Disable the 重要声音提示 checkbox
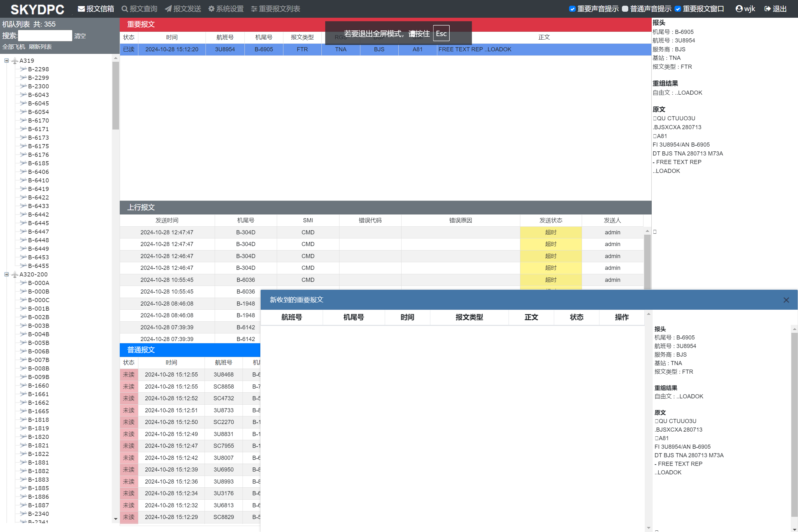Viewport: 798px width, 532px height. (x=573, y=9)
